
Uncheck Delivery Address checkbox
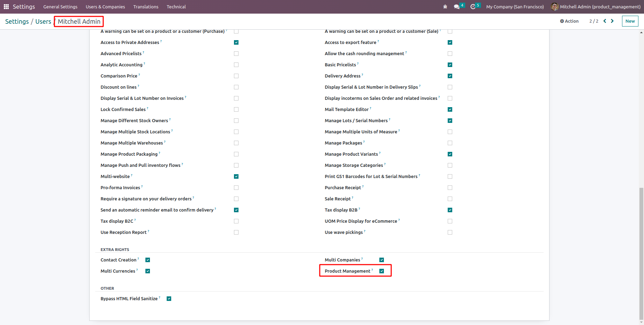[x=450, y=76]
